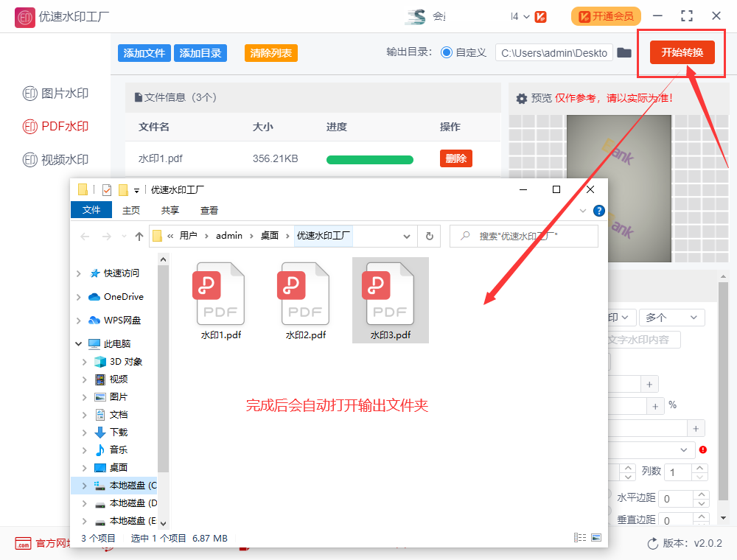This screenshot has height=560, width=737.
Task: Start conversion with the 开始转换 button
Action: coord(682,53)
